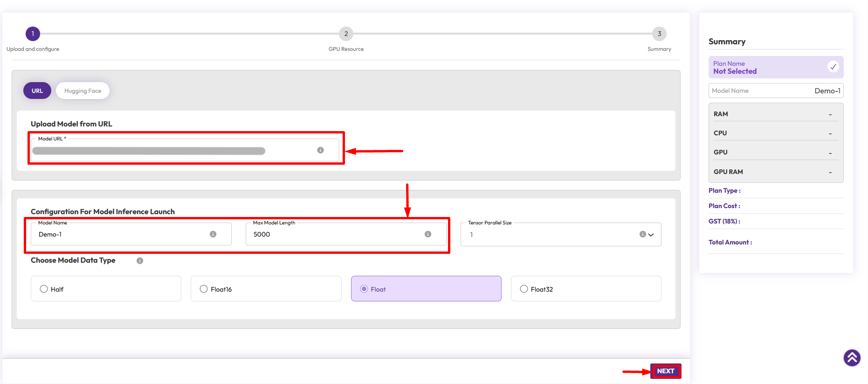Focus the Max Model Length field
Screen dimensions: 868x384
tap(336, 234)
